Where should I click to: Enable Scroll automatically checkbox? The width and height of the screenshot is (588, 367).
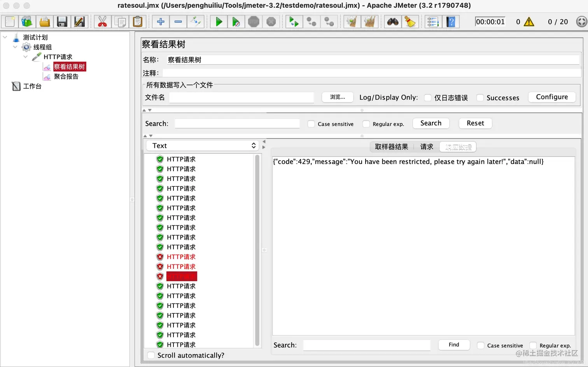(x=151, y=355)
